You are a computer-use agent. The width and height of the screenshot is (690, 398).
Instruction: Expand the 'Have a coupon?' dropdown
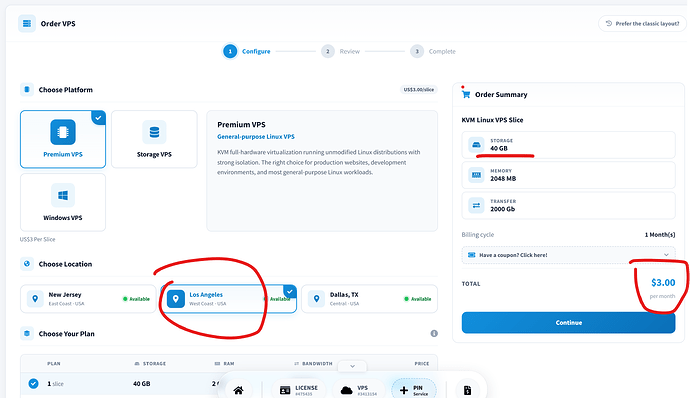tap(568, 255)
